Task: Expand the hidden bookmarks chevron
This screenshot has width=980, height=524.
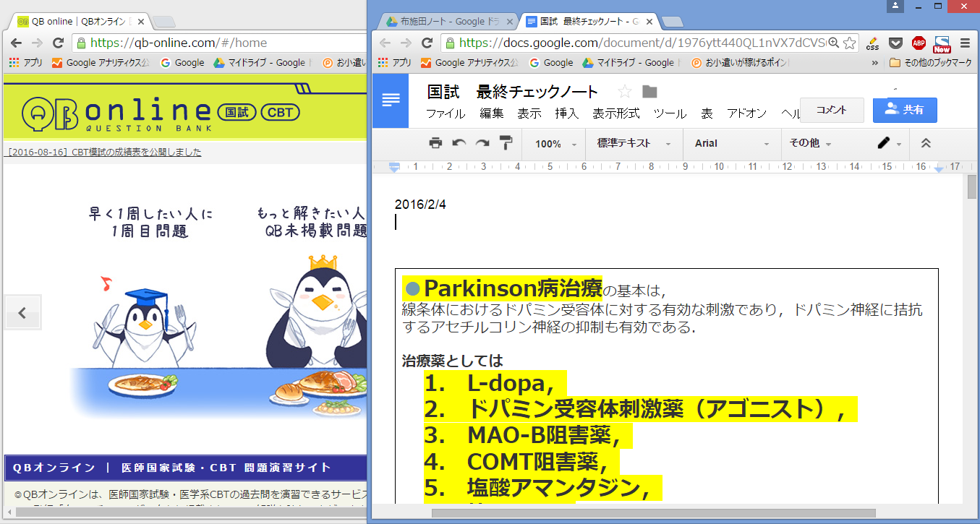Action: pos(875,63)
